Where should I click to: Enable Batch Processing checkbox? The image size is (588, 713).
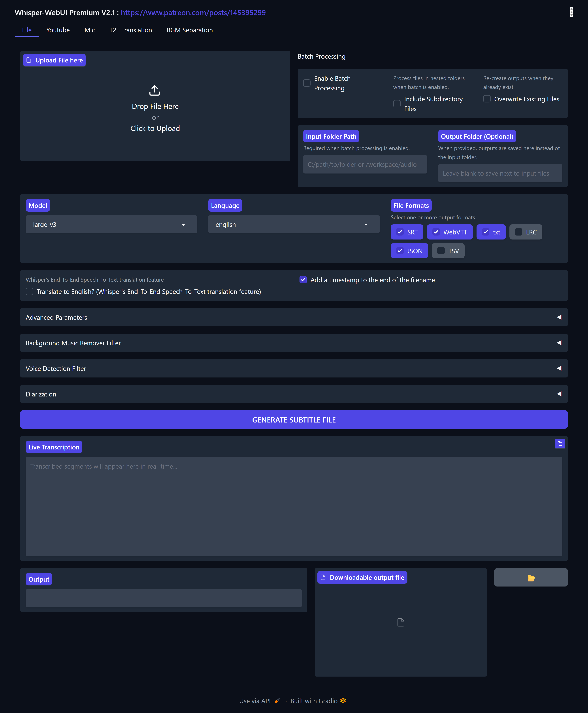coord(307,83)
